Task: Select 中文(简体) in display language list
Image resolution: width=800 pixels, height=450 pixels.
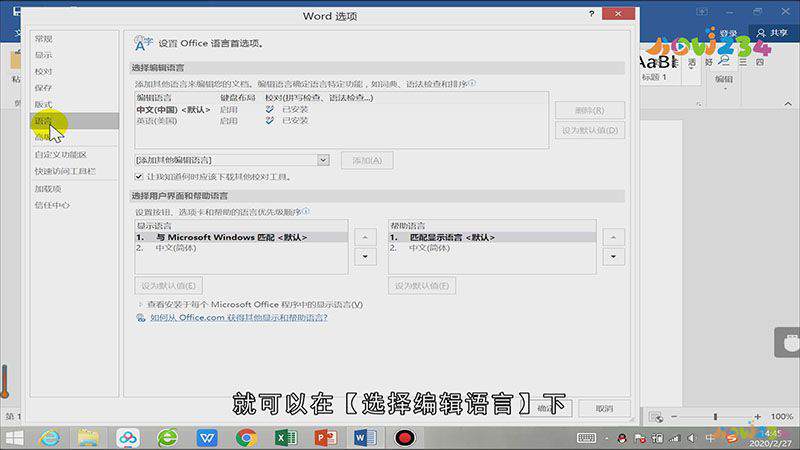Action: (241, 248)
